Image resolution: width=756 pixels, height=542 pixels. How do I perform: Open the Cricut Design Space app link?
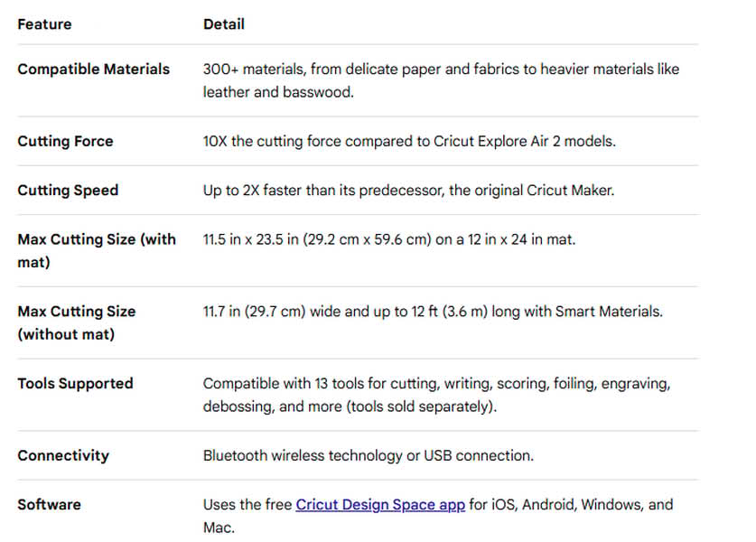(x=380, y=505)
